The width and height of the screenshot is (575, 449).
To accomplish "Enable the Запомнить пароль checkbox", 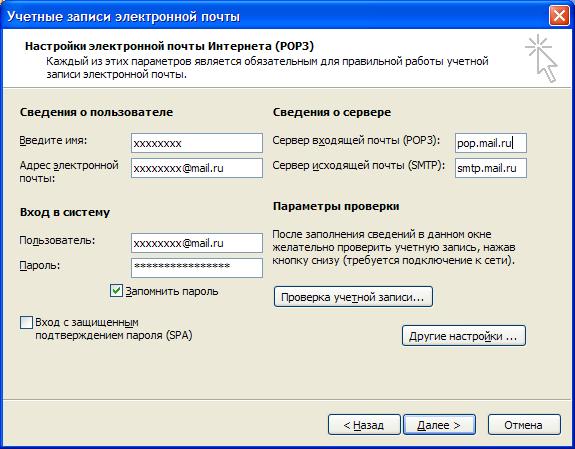I will click(x=116, y=291).
